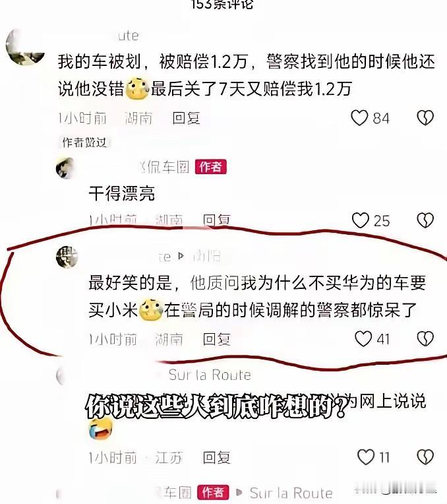447x504 pixels.
Task: Like the Huawei vs Xiaomi comment
Action: tap(363, 339)
